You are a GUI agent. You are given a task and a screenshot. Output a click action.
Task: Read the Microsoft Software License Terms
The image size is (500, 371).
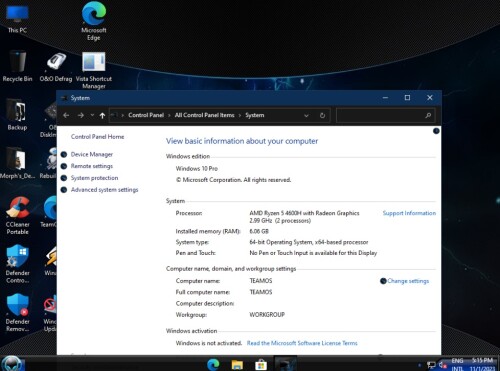click(x=302, y=343)
